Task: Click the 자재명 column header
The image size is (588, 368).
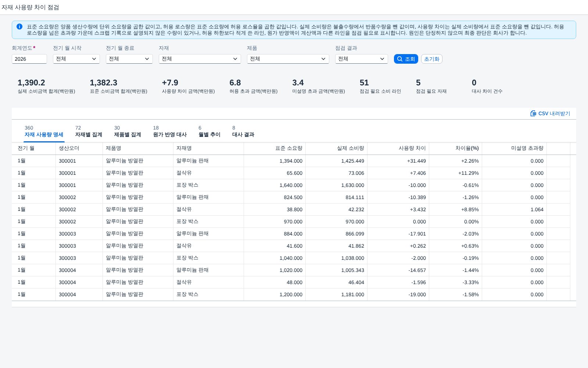Action: tap(209, 148)
